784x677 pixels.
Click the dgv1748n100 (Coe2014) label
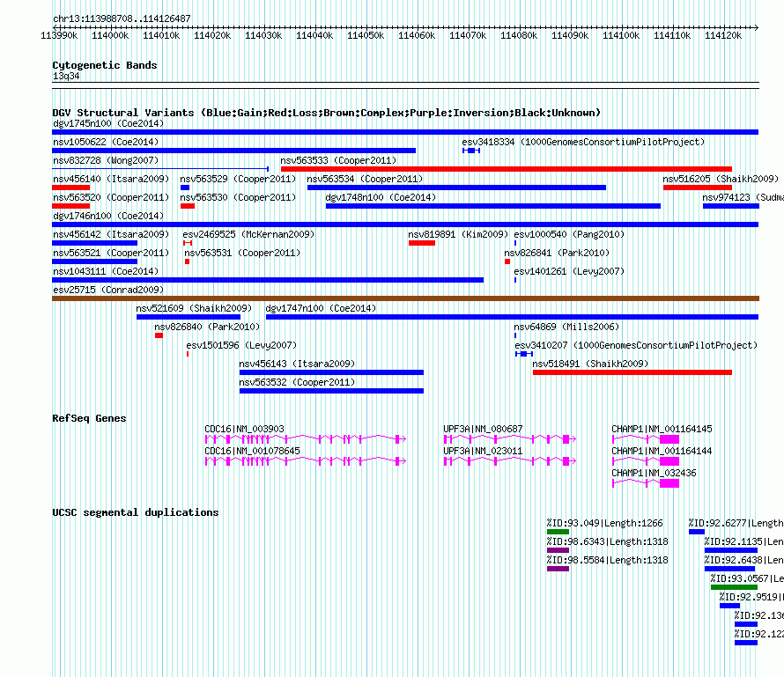coord(381,197)
